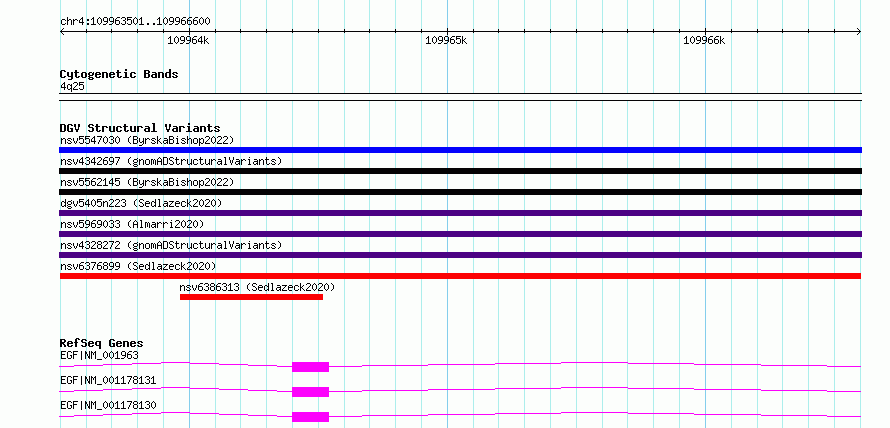Image resolution: width=890 pixels, height=428 pixels.
Task: Click the 4q25 cytogenetic band line
Action: click(x=460, y=97)
